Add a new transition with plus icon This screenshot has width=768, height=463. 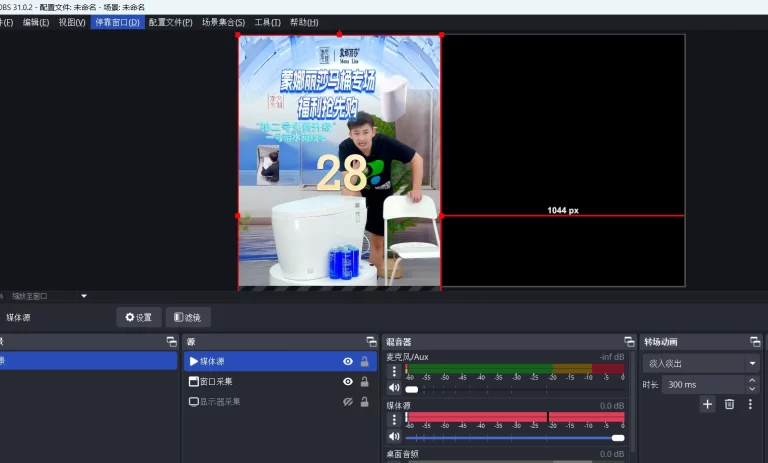707,404
